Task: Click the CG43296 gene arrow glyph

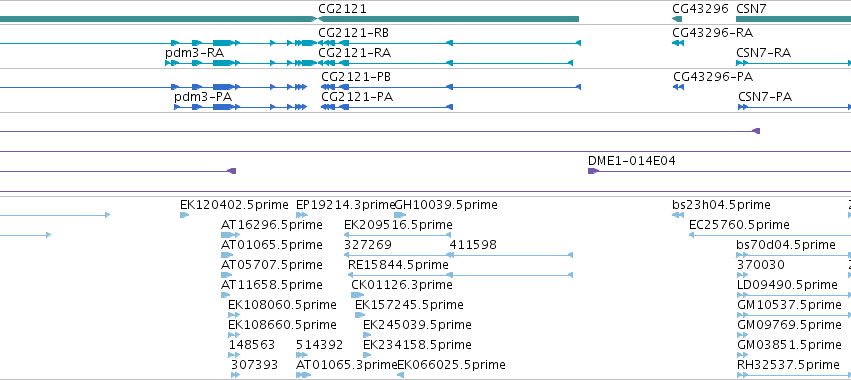Action: point(677,19)
